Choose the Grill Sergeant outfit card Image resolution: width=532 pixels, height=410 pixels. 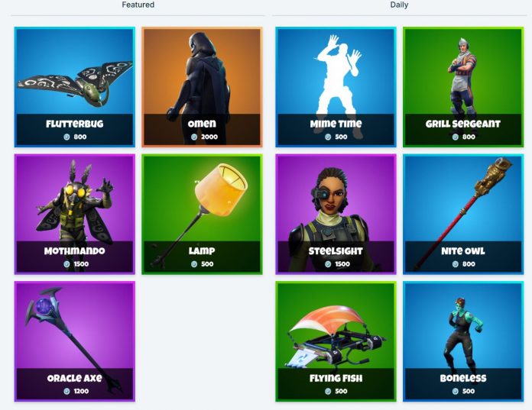pos(463,87)
